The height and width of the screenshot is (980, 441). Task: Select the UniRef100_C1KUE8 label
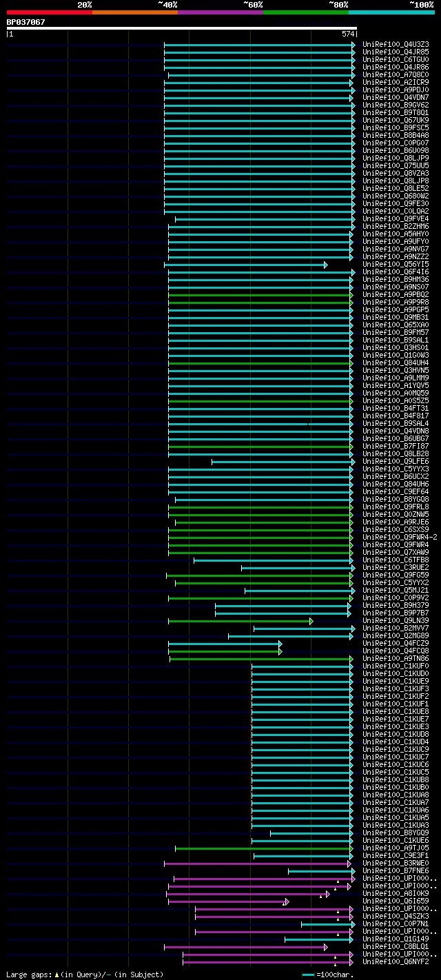(396, 711)
